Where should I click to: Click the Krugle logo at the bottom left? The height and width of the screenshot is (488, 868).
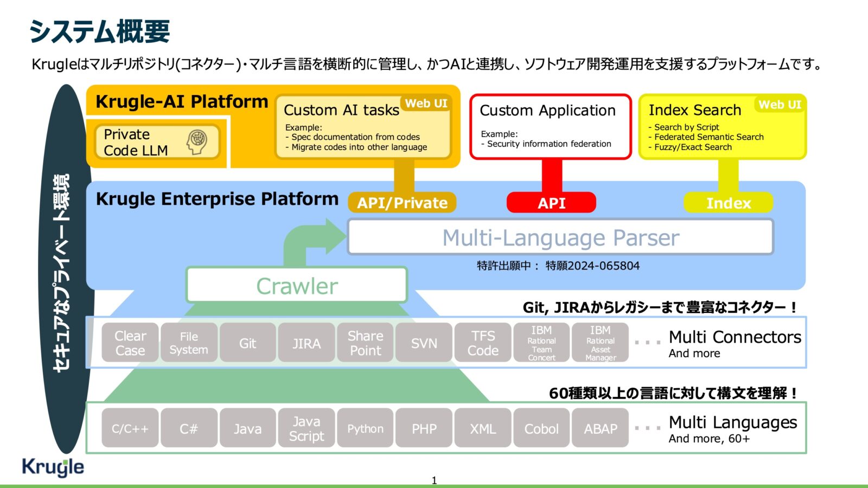53,467
